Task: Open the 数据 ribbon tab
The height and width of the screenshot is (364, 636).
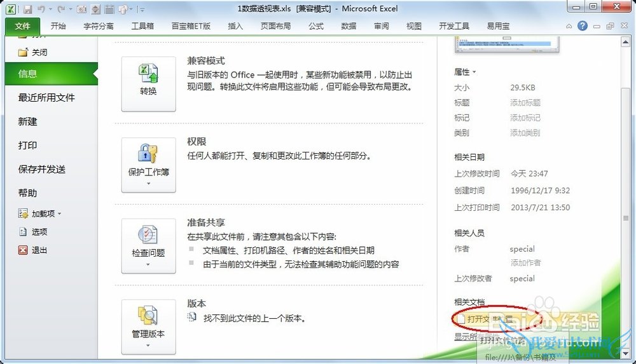Action: pyautogui.click(x=349, y=26)
